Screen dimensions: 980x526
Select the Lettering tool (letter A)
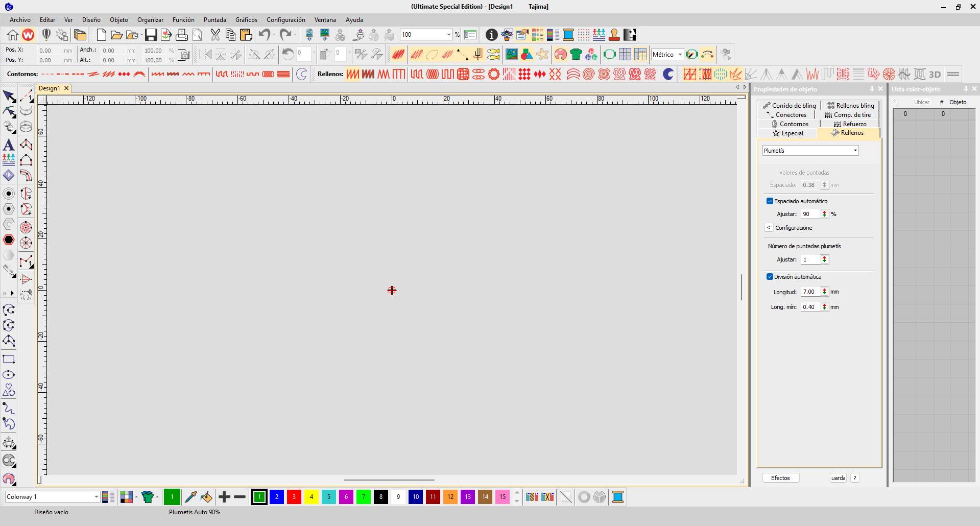click(8, 145)
